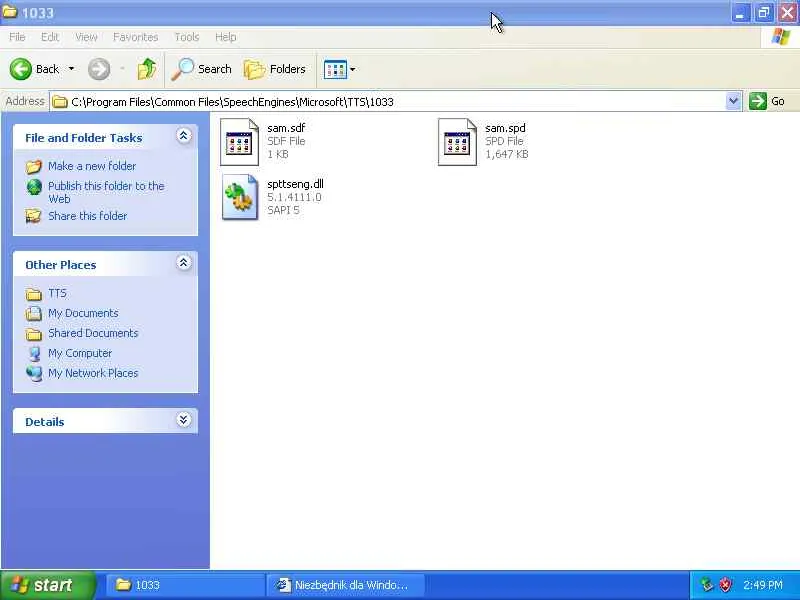Click the sam.sdf file name
Viewport: 800px width, 600px height.
(286, 128)
